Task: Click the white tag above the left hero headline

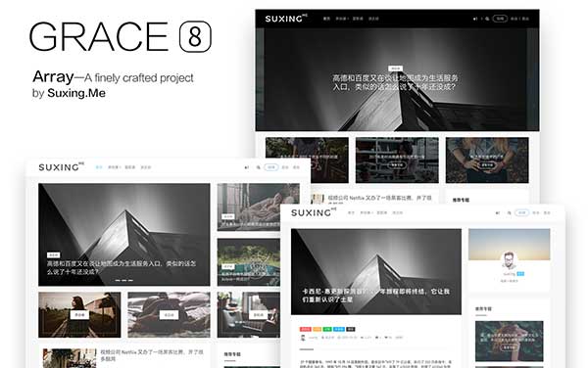Action: (x=54, y=254)
